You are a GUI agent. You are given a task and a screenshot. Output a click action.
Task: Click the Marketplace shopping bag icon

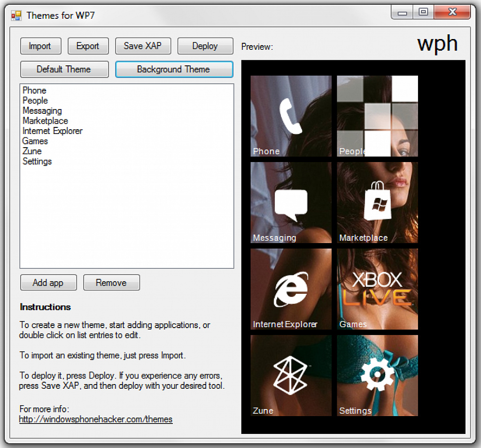click(378, 201)
